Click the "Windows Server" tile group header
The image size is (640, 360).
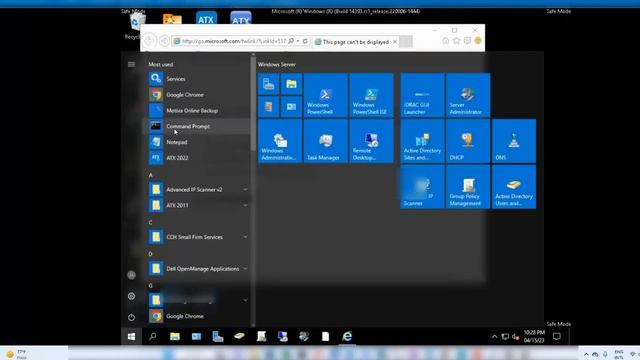tap(277, 64)
